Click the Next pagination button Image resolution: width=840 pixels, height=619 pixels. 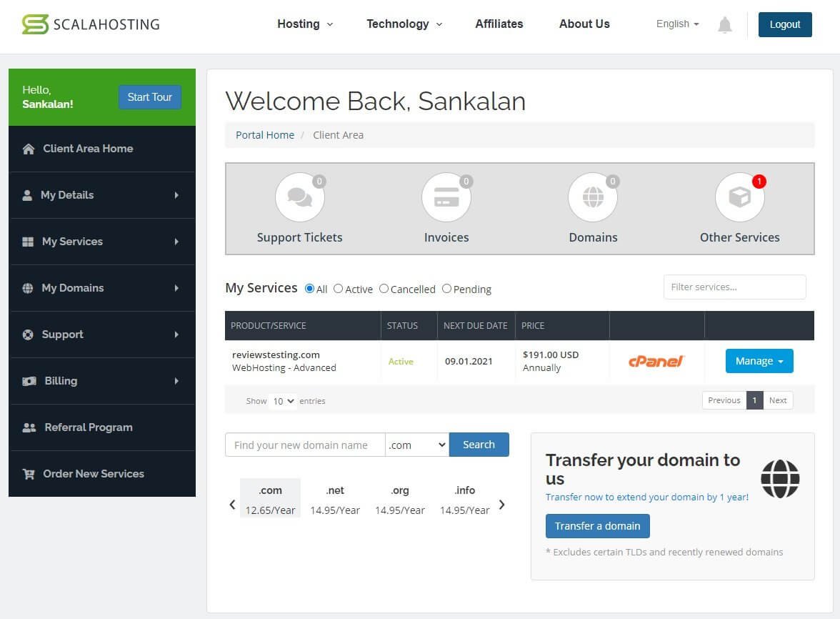(777, 400)
